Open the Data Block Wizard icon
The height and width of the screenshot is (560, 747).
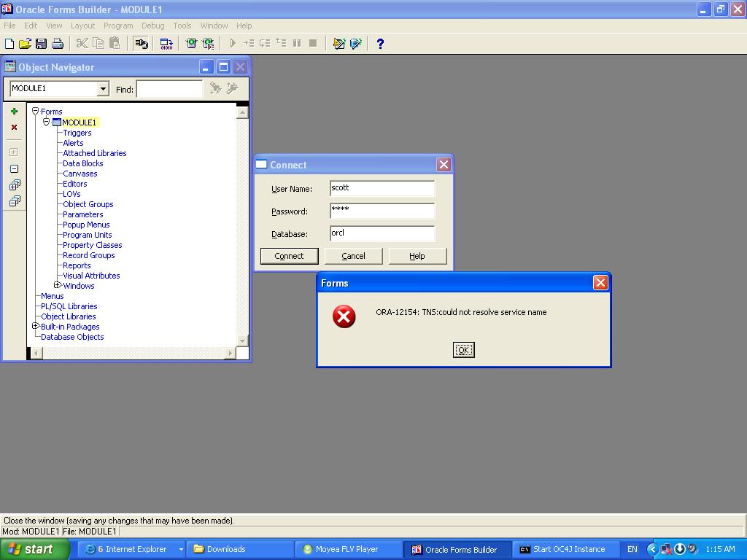click(356, 44)
